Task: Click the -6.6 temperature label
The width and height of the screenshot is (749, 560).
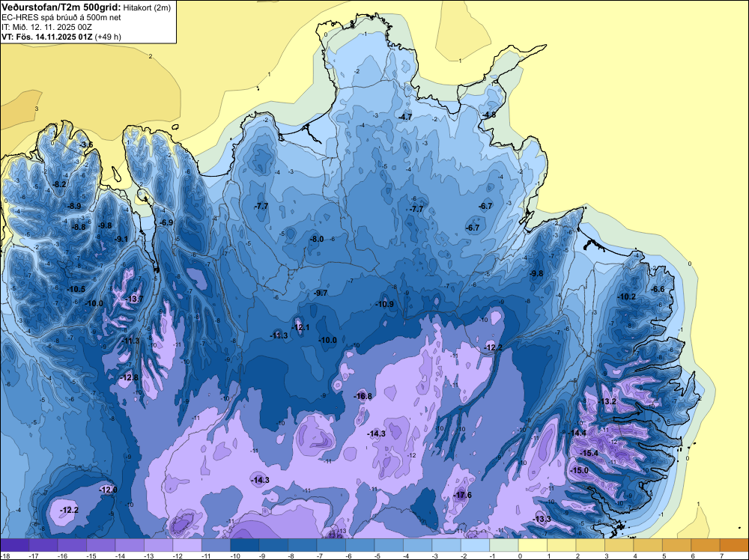Action: [658, 289]
